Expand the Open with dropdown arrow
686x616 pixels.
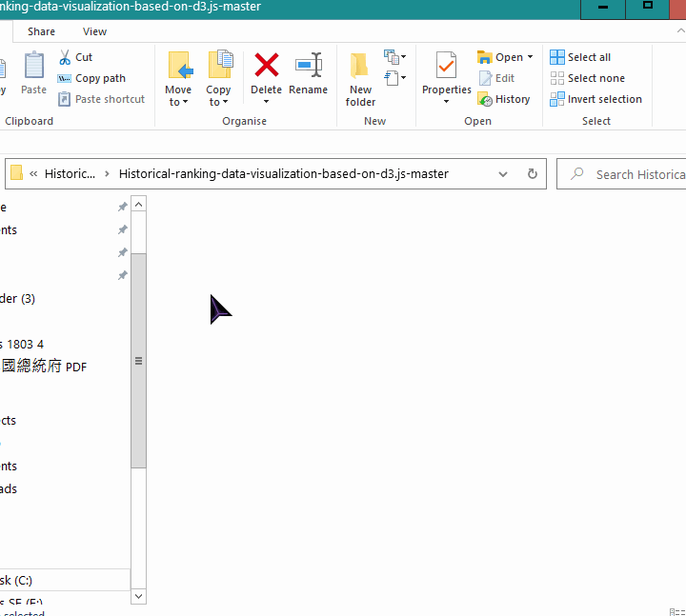[x=531, y=57]
